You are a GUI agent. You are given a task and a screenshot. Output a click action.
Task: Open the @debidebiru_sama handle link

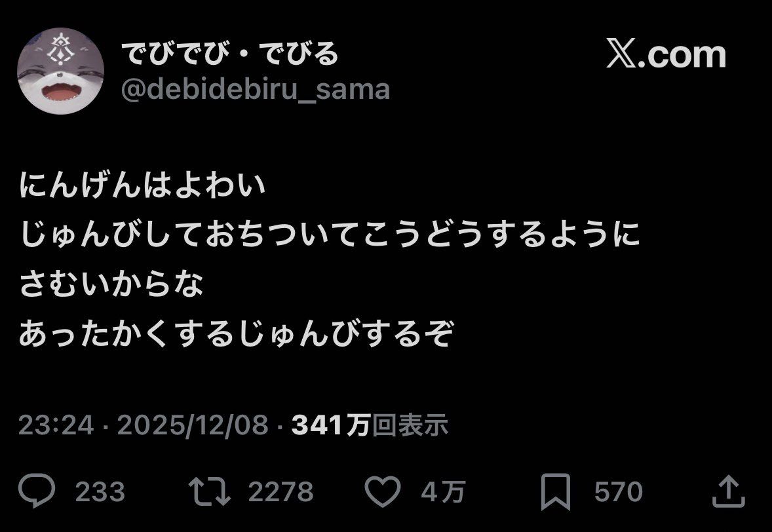point(256,90)
